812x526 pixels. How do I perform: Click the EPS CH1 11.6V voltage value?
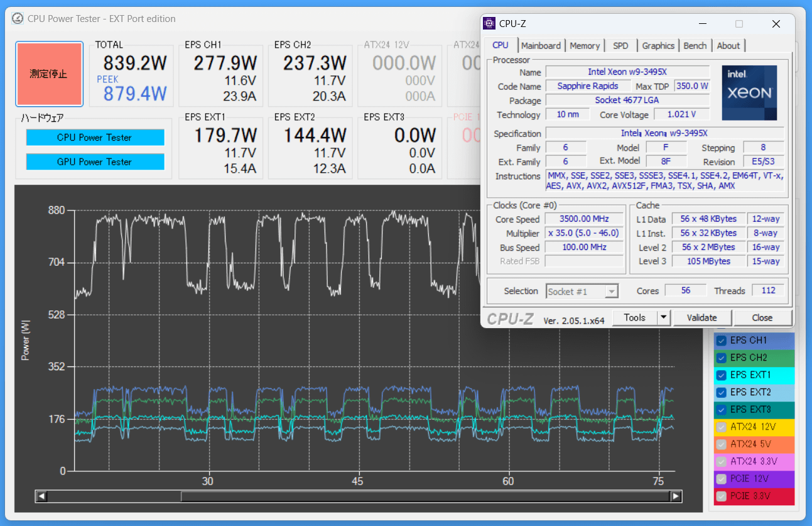point(241,80)
